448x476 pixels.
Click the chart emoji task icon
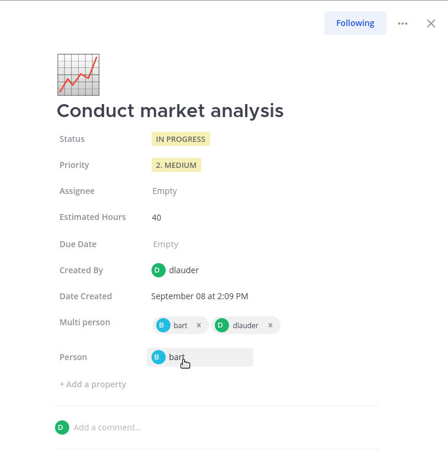coord(78,75)
